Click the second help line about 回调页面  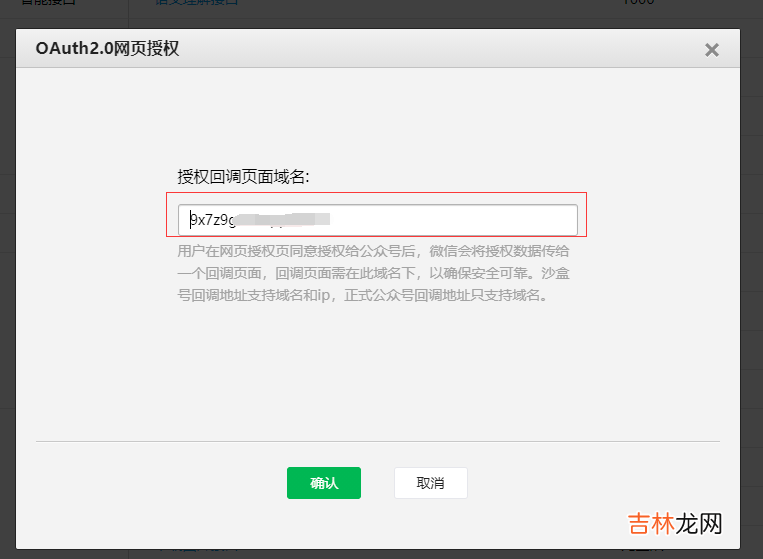click(x=373, y=273)
